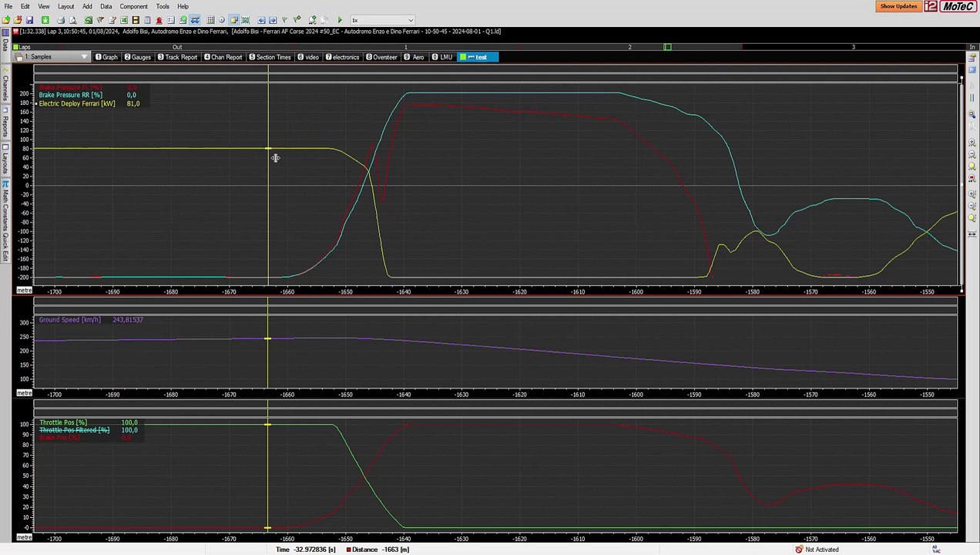Click the properties icon atop right toolbar
980x555 pixels.
click(x=972, y=58)
